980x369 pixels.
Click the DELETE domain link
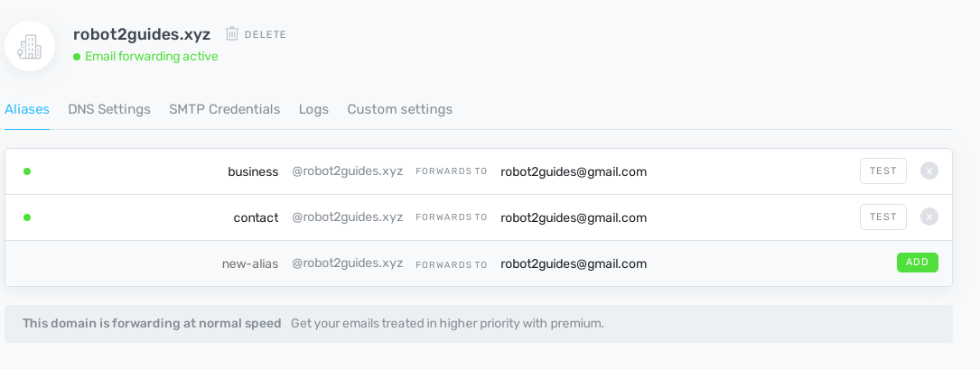click(265, 34)
